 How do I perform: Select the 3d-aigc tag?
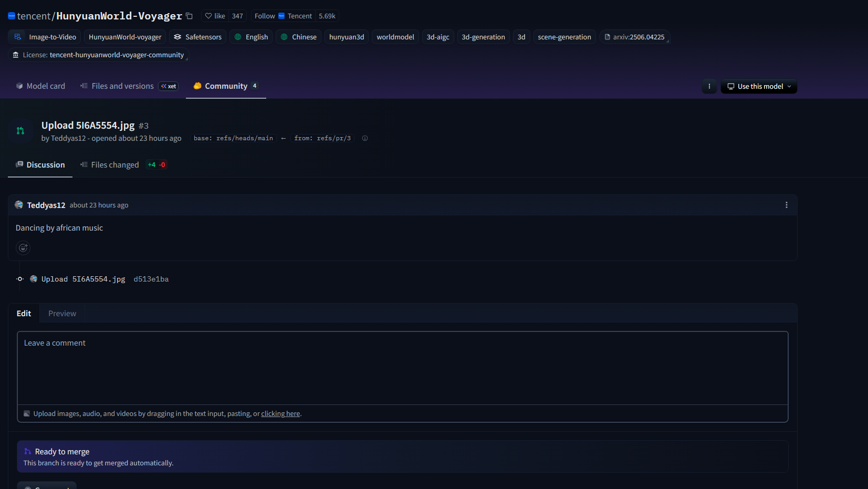pos(438,37)
